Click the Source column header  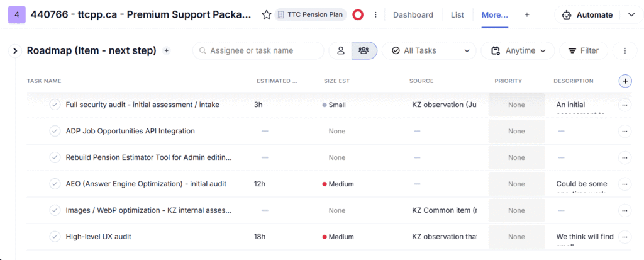421,81
